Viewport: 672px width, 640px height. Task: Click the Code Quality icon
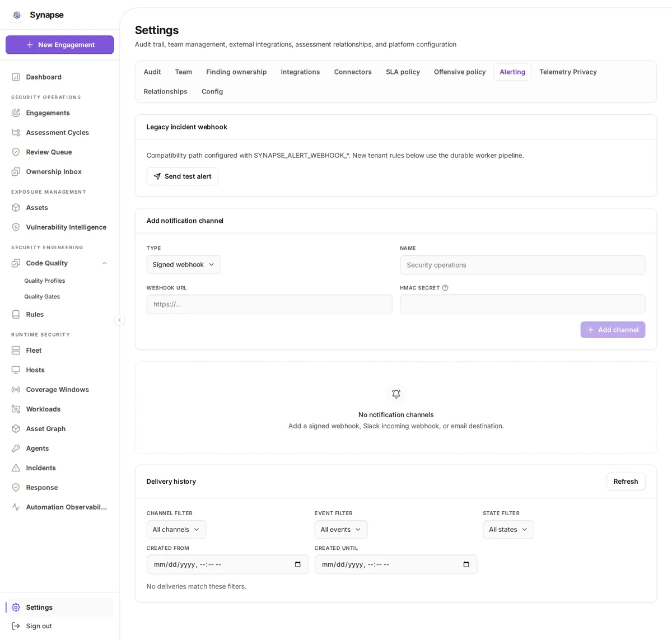[x=16, y=263]
